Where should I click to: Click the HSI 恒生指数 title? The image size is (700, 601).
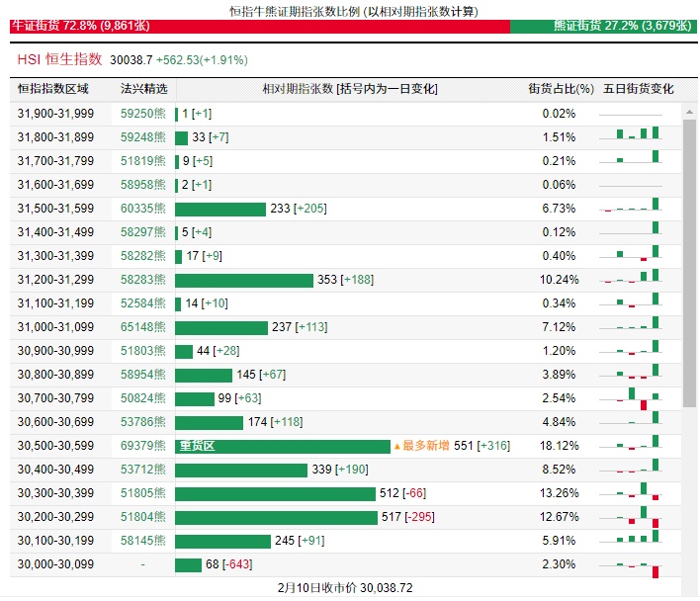tap(59, 59)
